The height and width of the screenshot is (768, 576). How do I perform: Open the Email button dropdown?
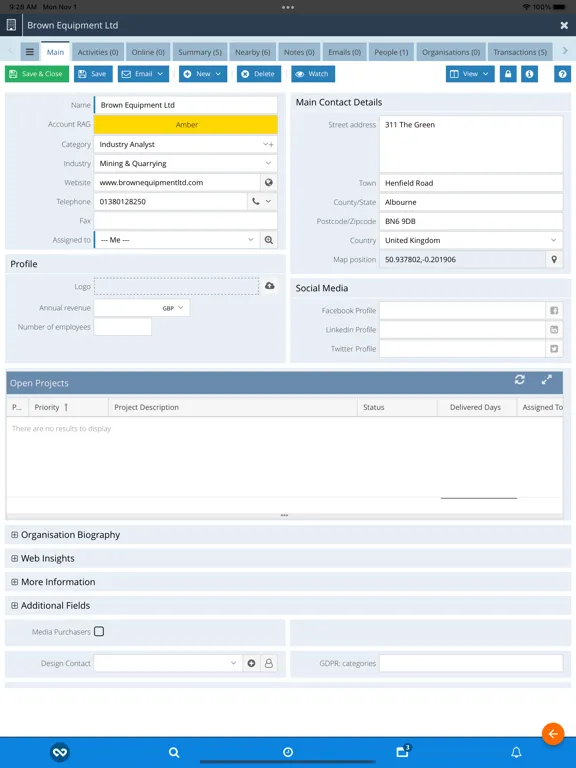coord(160,74)
